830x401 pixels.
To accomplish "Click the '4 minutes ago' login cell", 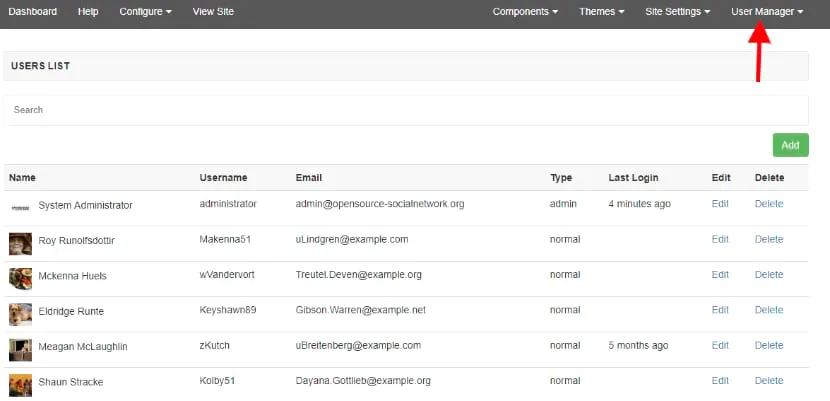I will click(639, 204).
